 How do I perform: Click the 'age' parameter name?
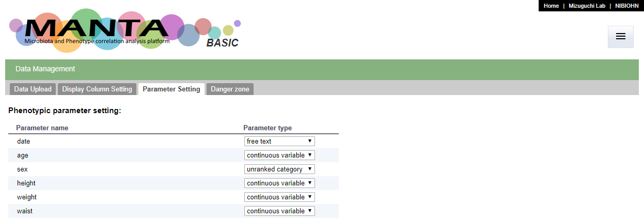click(23, 155)
